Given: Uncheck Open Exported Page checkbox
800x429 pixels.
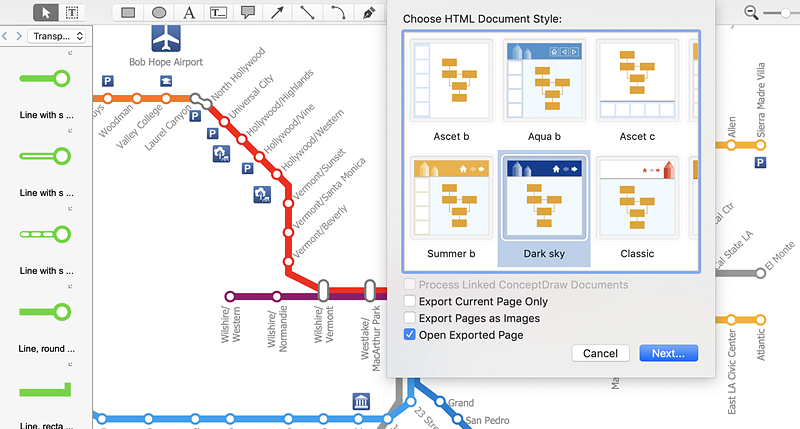Looking at the screenshot, I should point(409,335).
